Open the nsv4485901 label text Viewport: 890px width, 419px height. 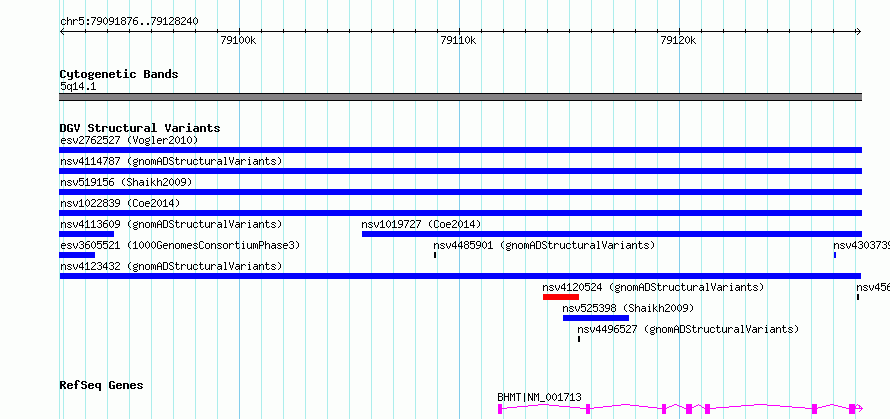click(544, 245)
